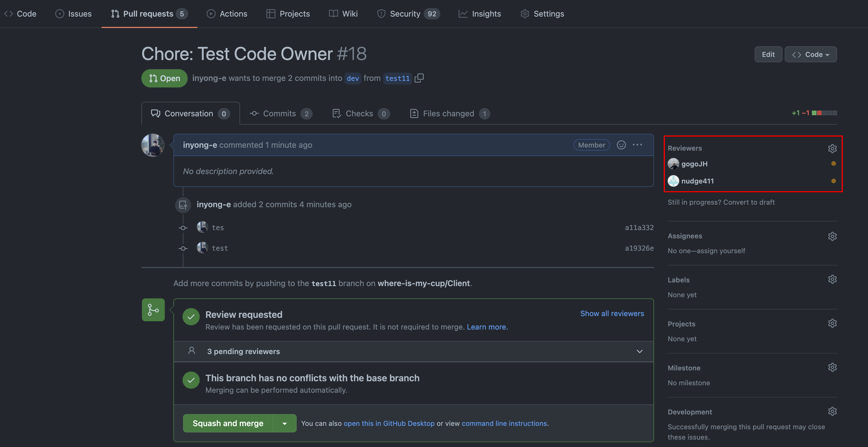The width and height of the screenshot is (868, 447).
Task: Switch to the Files changed tab
Action: pos(449,114)
